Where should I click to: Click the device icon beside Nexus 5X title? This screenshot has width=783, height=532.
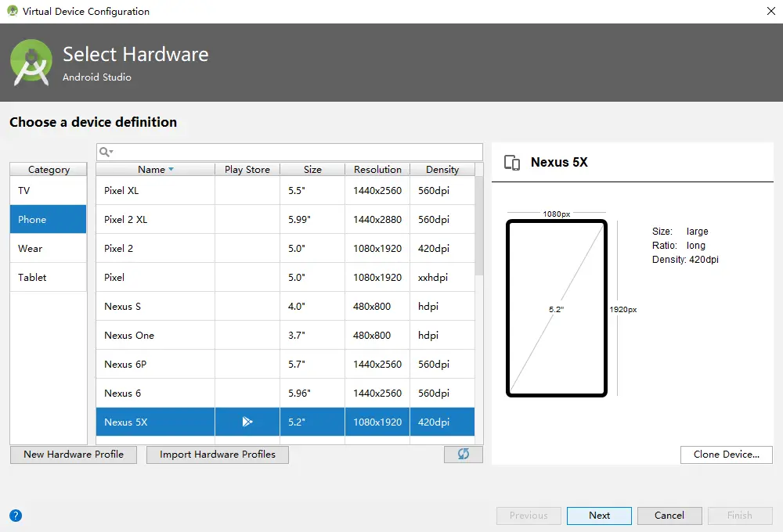click(x=512, y=163)
